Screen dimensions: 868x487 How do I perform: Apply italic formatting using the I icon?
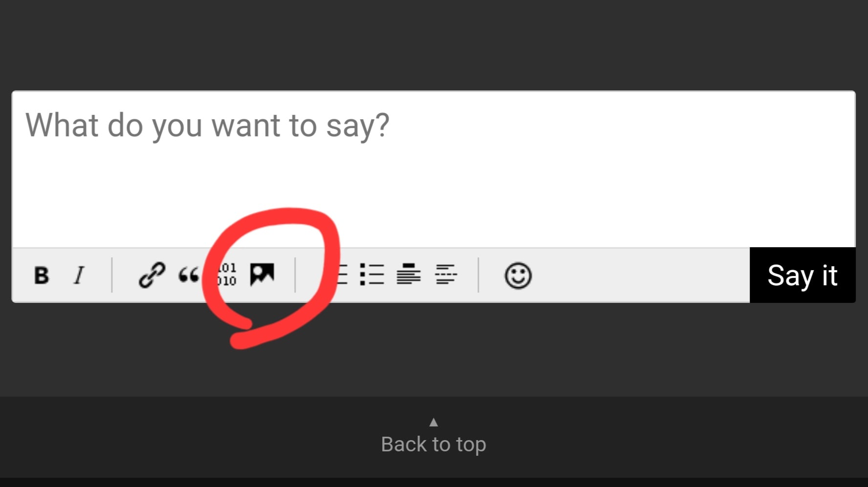[x=79, y=275]
